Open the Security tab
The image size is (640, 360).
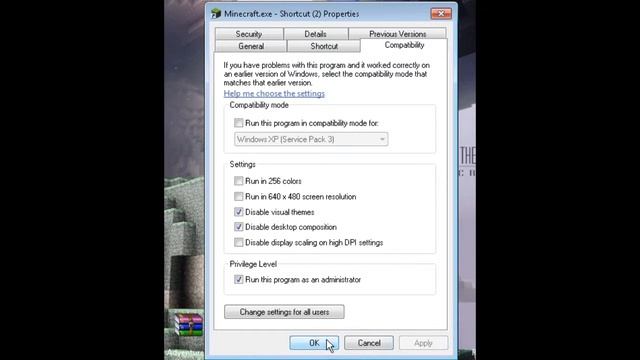point(249,34)
